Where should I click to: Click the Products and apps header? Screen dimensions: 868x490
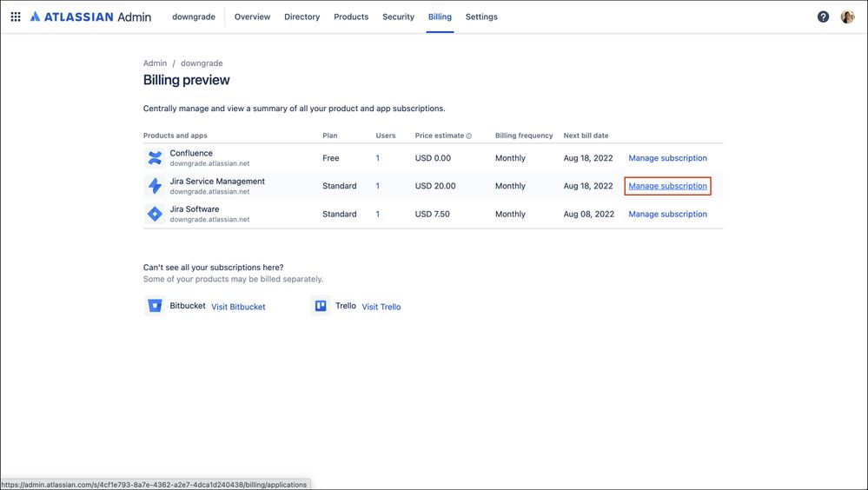click(175, 136)
